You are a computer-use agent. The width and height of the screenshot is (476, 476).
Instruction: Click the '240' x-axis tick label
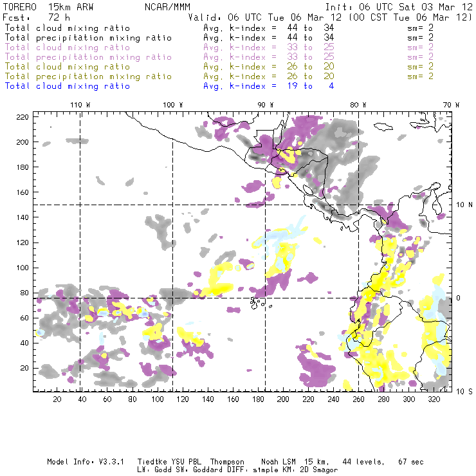pyautogui.click(x=333, y=399)
